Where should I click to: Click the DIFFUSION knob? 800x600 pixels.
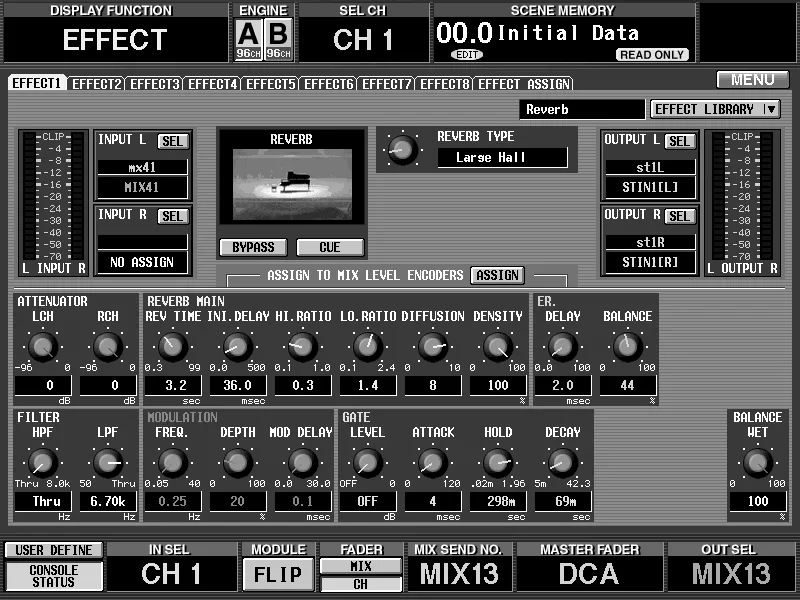click(x=433, y=346)
